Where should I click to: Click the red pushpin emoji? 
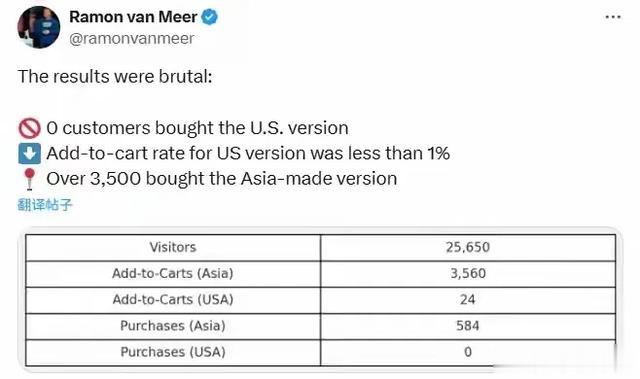coord(29,179)
